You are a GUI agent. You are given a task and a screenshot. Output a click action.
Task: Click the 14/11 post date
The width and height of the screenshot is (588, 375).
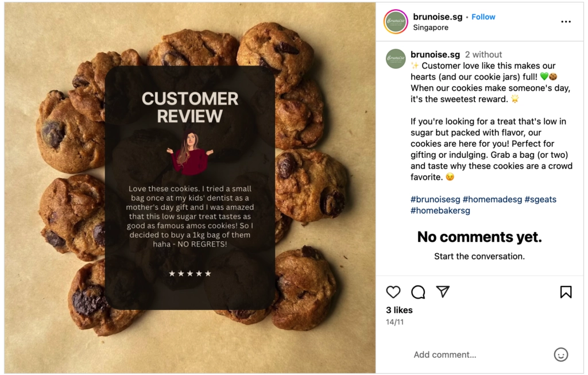click(394, 322)
